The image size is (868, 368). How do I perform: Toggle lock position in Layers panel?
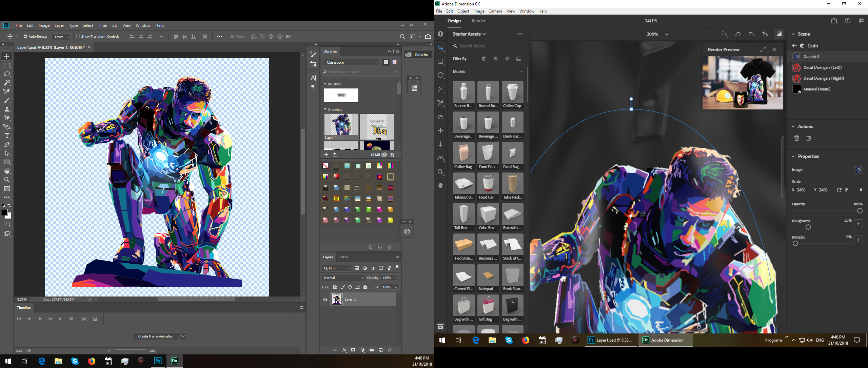(350, 287)
